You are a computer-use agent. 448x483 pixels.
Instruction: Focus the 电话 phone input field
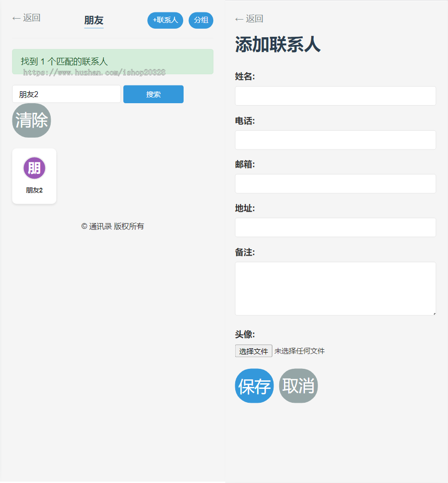[x=336, y=140]
